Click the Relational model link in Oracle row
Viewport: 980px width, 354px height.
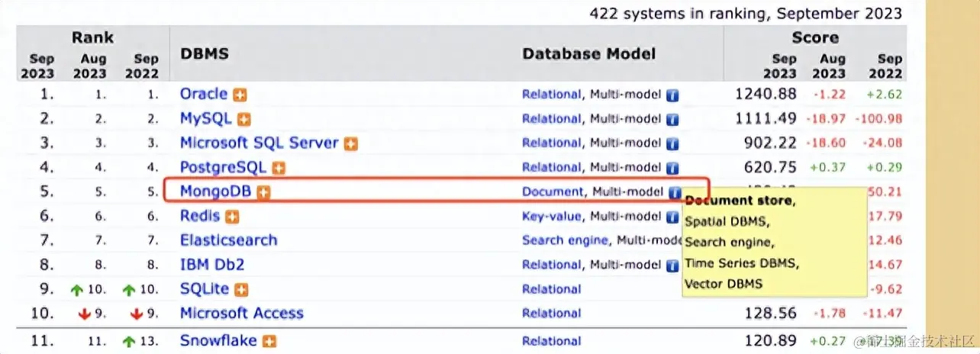(551, 95)
